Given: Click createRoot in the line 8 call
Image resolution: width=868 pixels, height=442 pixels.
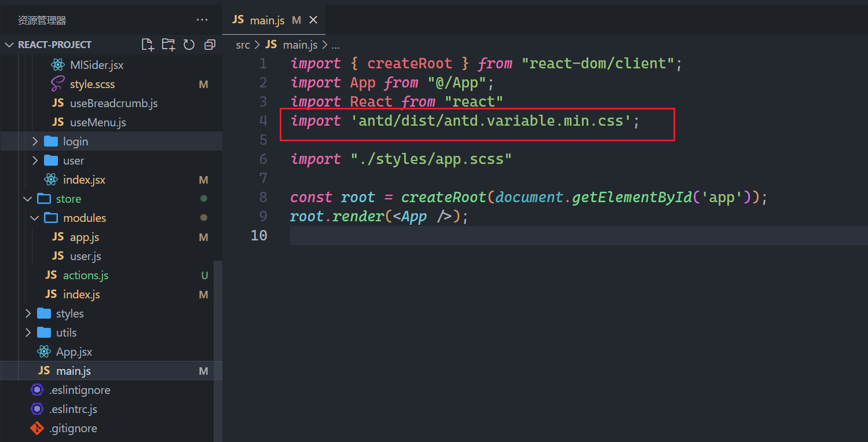Looking at the screenshot, I should [444, 197].
